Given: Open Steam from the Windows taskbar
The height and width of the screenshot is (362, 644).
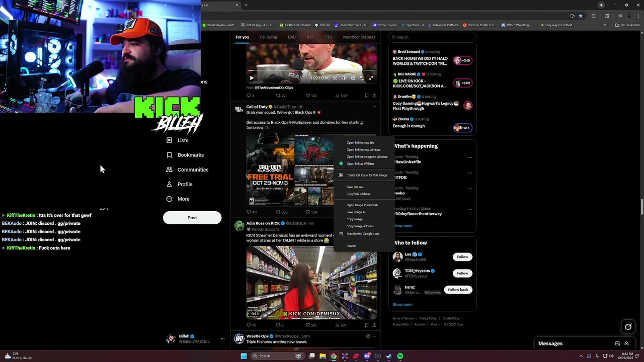Looking at the screenshot, I should pos(389,356).
